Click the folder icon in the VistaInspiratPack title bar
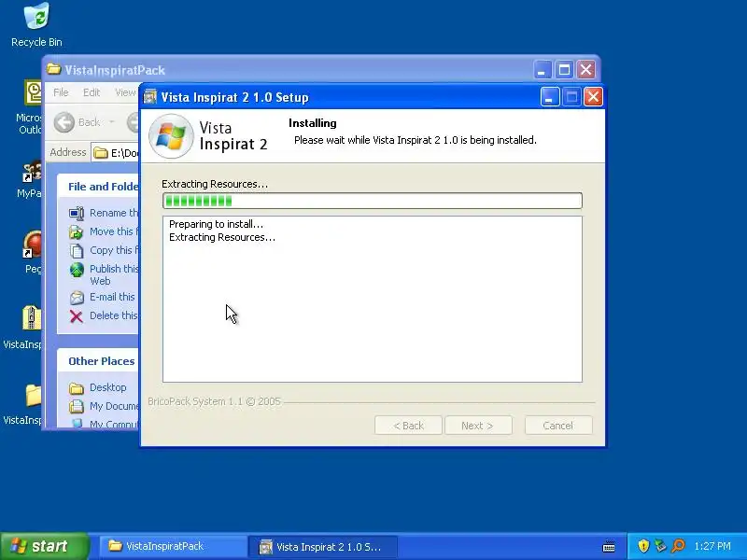 click(x=54, y=69)
